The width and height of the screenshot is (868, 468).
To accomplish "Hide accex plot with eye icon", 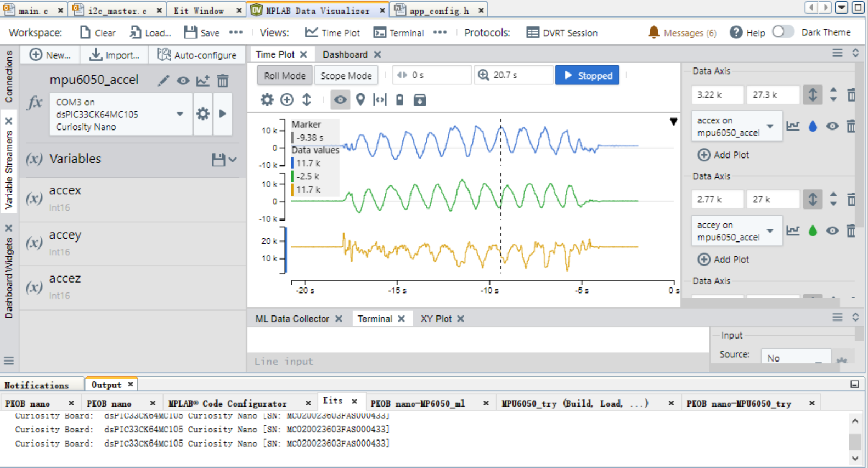I will [x=832, y=126].
